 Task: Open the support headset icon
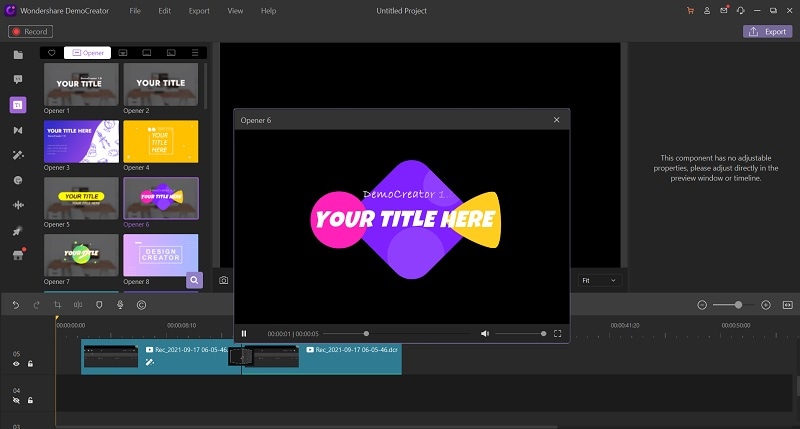[740, 11]
